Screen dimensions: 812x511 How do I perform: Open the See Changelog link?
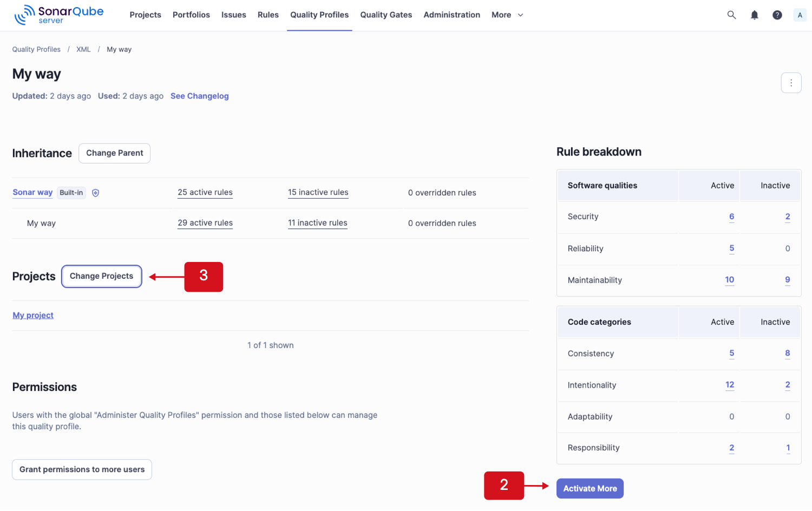[199, 96]
